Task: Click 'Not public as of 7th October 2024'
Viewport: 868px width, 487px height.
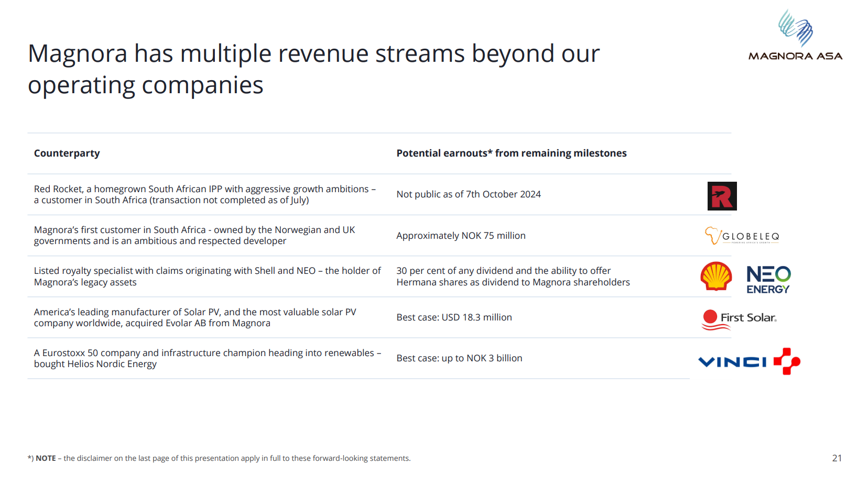Action: coord(468,194)
